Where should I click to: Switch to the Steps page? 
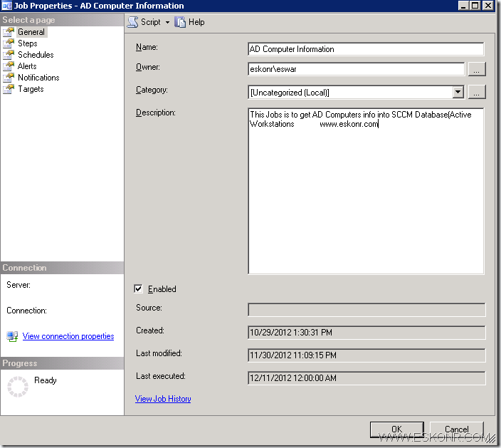tap(28, 43)
